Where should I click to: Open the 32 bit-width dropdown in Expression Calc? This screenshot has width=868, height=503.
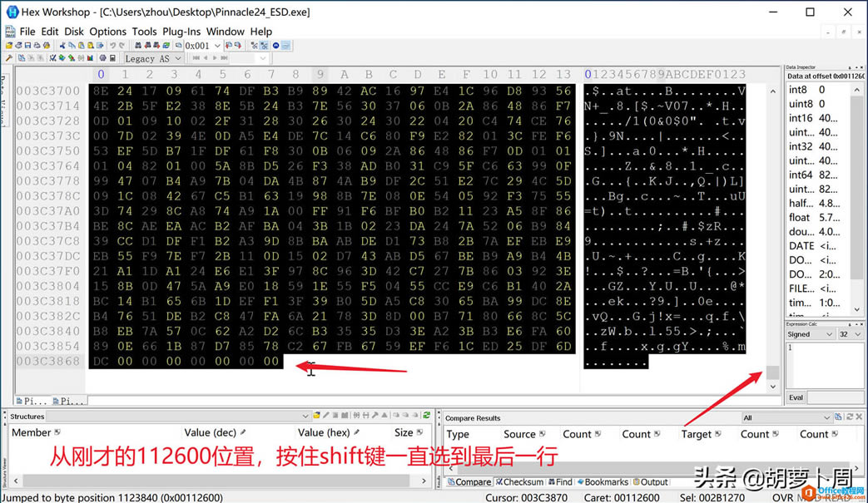coord(857,334)
